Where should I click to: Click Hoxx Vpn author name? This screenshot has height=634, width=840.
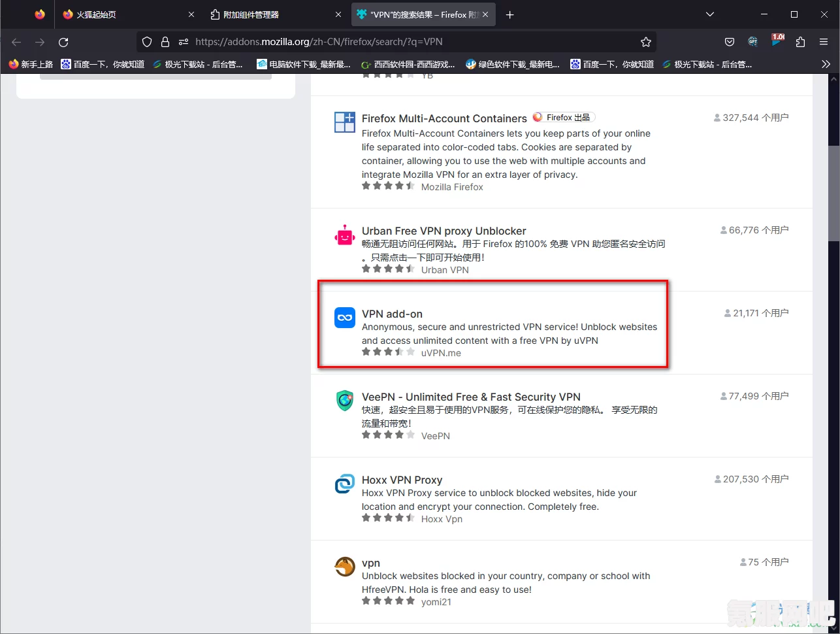pos(442,519)
